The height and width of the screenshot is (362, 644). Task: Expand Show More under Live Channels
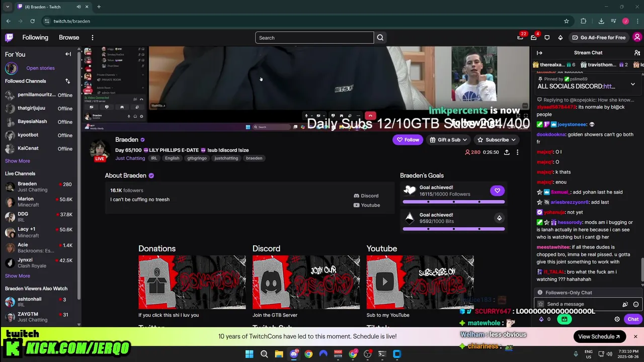[18, 276]
